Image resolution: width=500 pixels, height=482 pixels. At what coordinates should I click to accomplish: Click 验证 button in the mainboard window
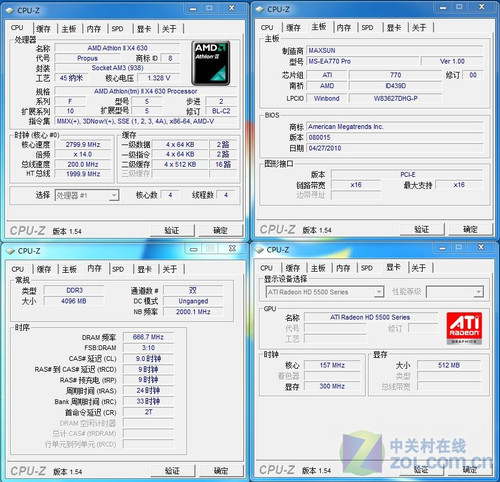coord(422,229)
